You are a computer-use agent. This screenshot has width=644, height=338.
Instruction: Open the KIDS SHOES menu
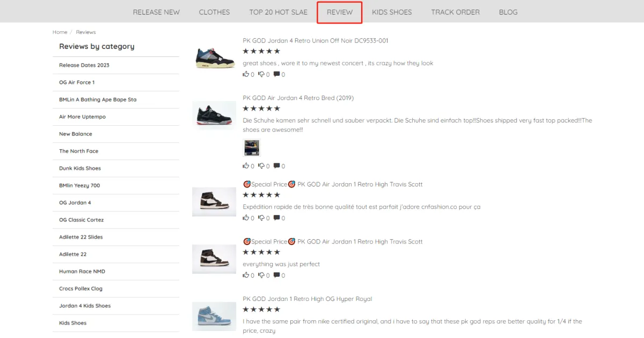tap(392, 12)
